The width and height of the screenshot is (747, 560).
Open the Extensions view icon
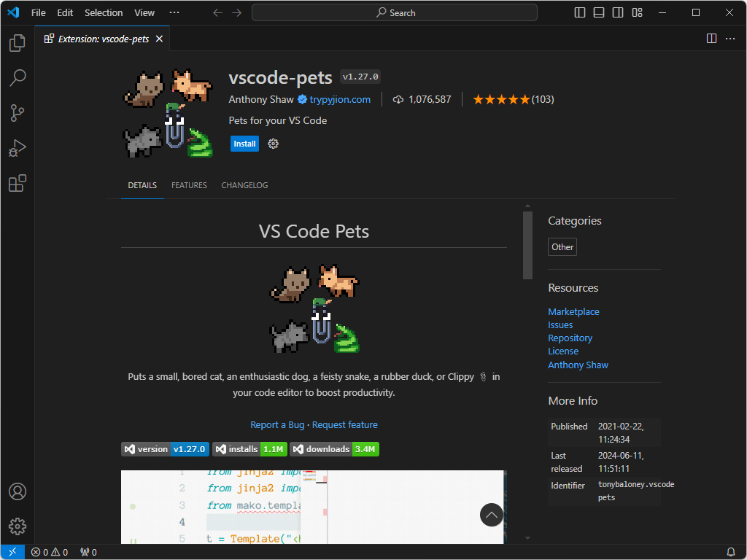click(x=17, y=183)
